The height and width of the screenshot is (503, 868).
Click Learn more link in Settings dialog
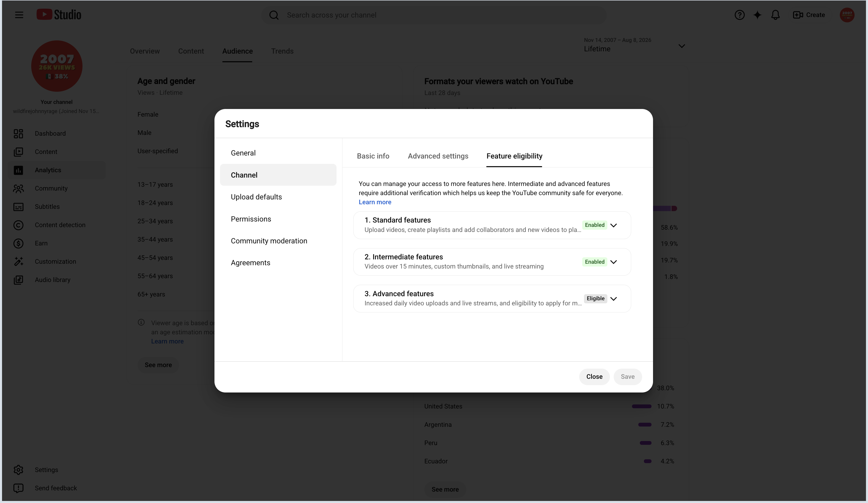coord(375,202)
